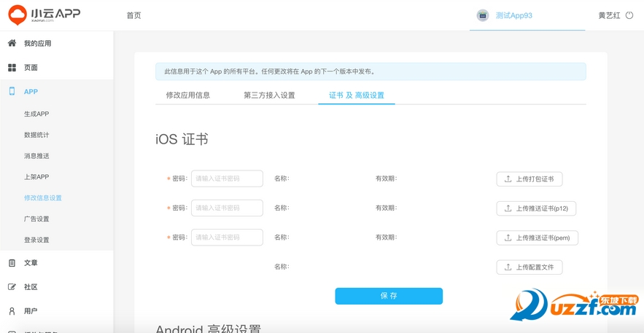Viewport: 644px width, 333px height.
Task: Click the 上传推送证书(pem) button
Action: click(x=538, y=238)
